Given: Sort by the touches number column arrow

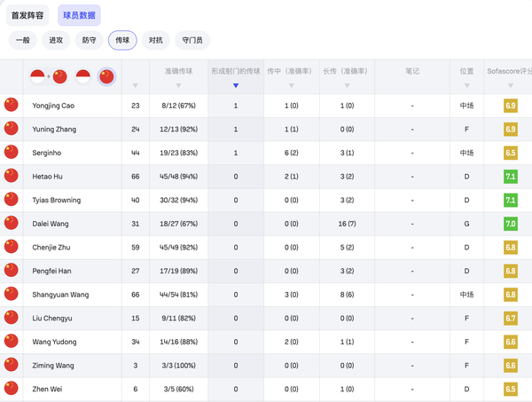Looking at the screenshot, I should click(x=136, y=85).
